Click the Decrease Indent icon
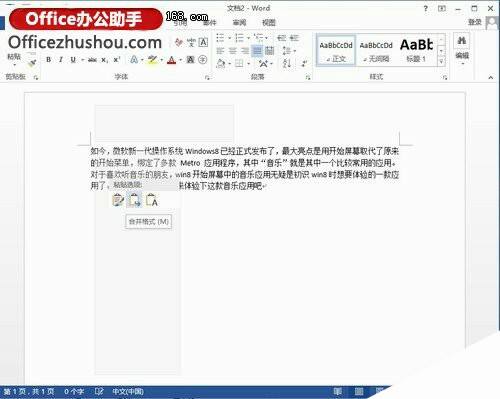This screenshot has width=500, height=399. [282, 38]
